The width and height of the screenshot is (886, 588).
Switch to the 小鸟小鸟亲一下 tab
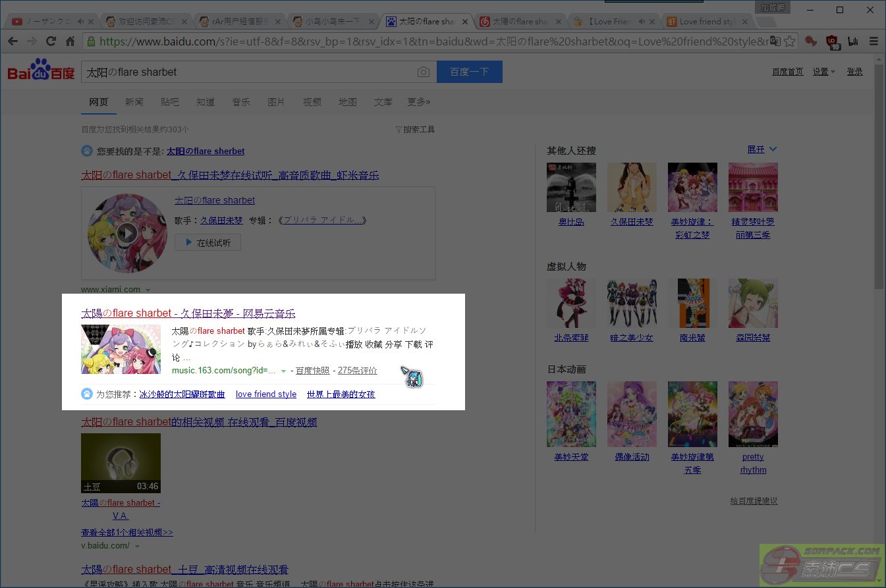(x=333, y=21)
